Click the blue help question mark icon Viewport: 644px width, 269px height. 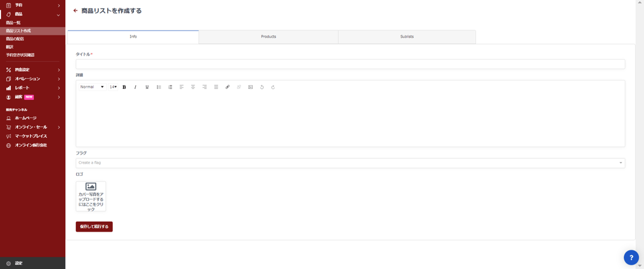(x=631, y=257)
